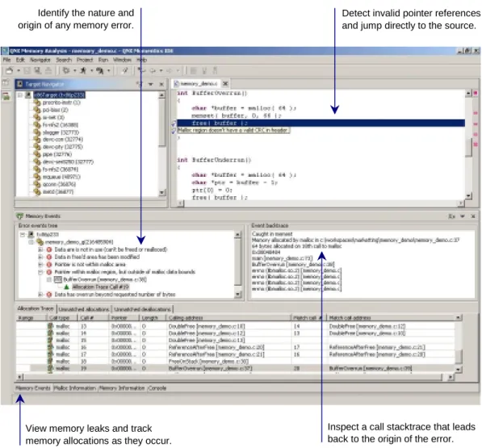This screenshot has height=448, width=482.
Task: Open the Run menu
Action: click(x=103, y=60)
